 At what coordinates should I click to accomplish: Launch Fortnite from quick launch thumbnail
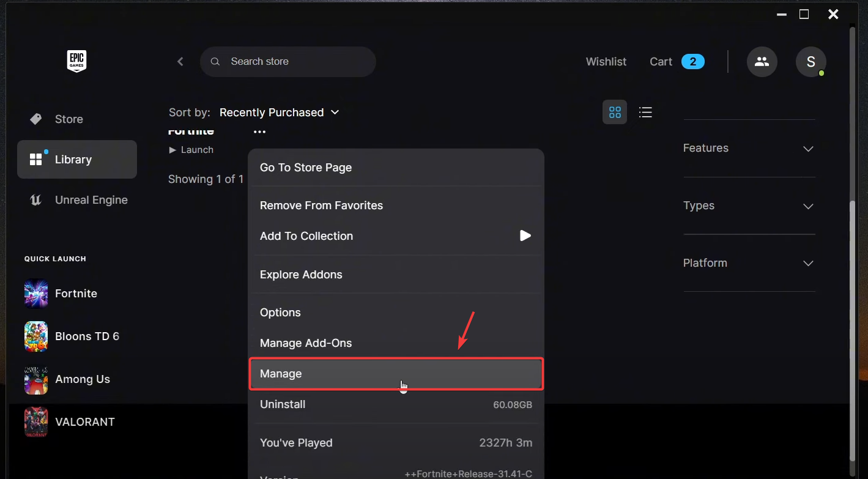[x=36, y=294]
